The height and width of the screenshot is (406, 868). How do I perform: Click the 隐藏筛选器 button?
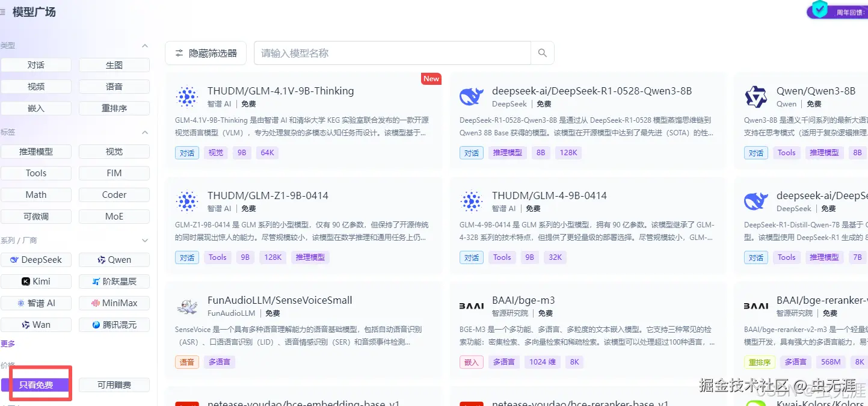click(x=206, y=53)
